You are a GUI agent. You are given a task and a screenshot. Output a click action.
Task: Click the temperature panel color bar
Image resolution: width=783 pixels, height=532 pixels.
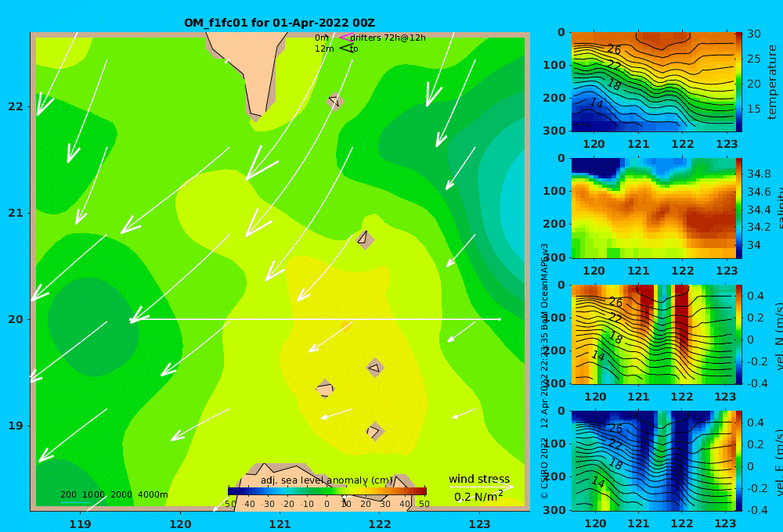(738, 82)
